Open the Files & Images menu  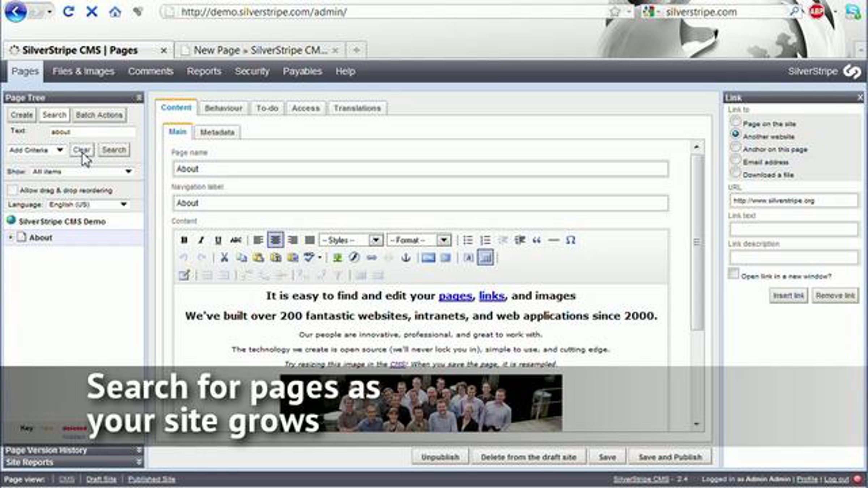(84, 71)
